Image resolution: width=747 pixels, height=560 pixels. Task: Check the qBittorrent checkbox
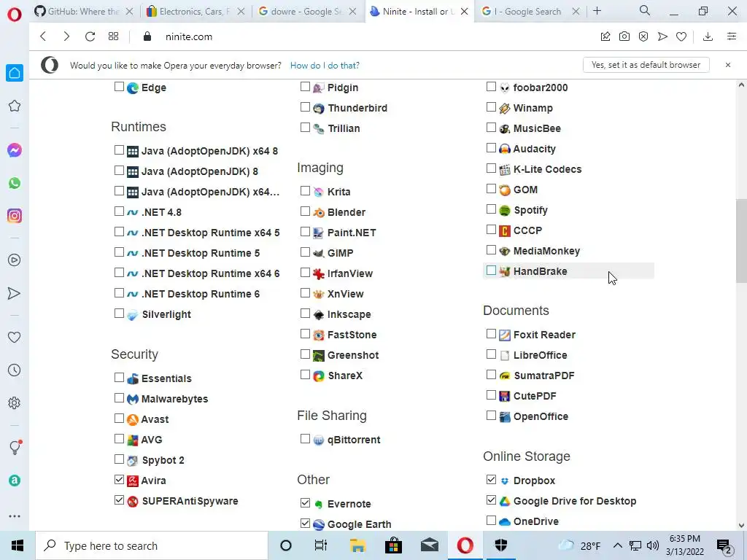coord(306,438)
